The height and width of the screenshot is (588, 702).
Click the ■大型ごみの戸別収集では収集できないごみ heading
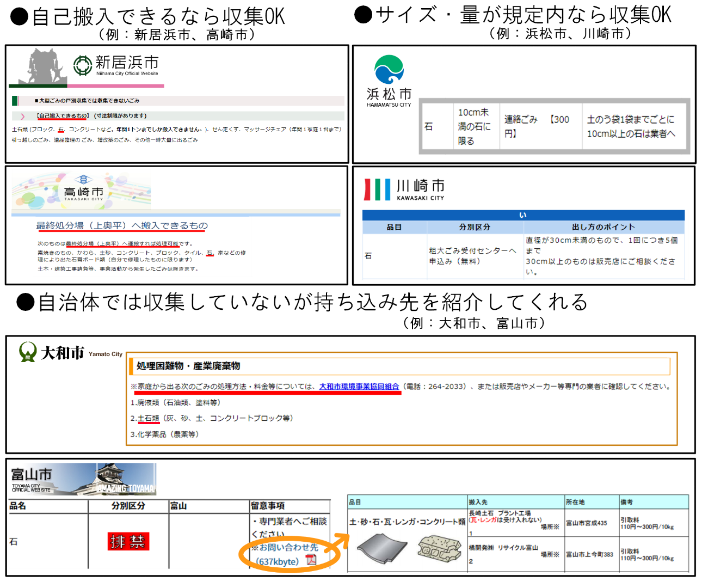point(87,101)
